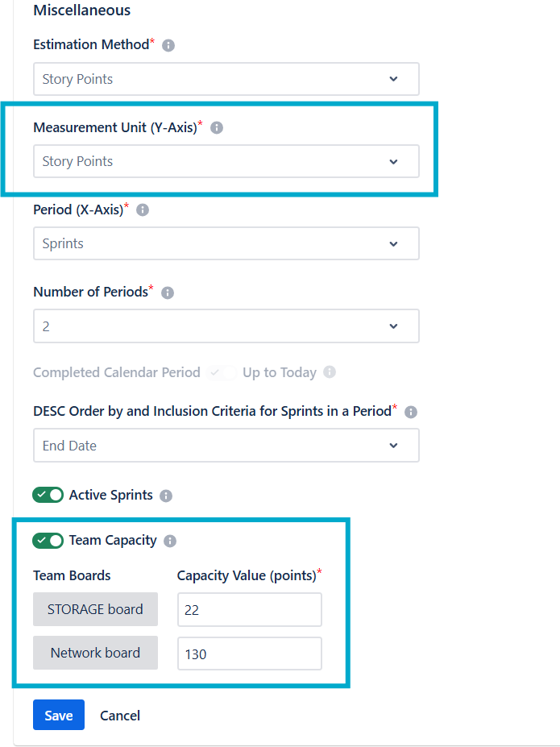Open the Period (X-Axis) Sprints dropdown
Viewport: 560px width, 747px height.
point(226,243)
